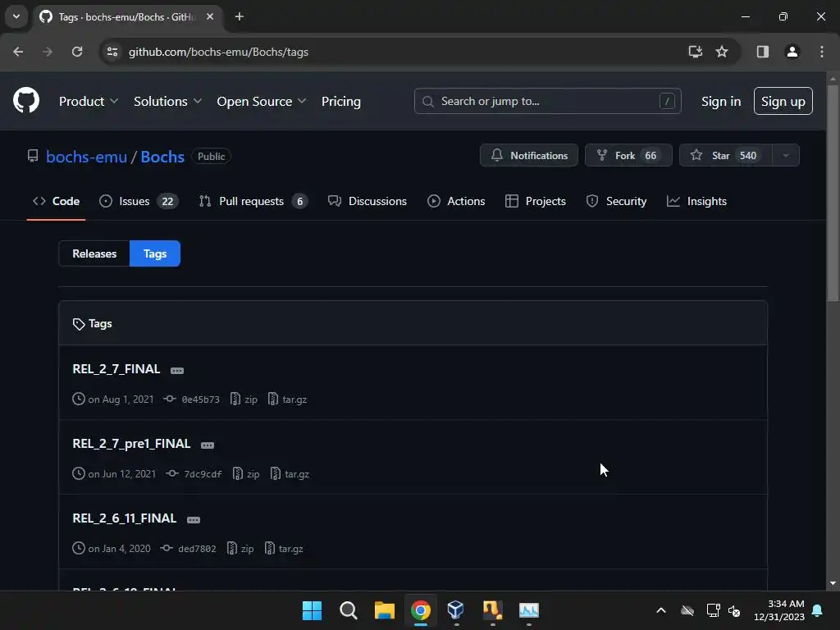840x630 pixels.
Task: Download REL_2_7_FINAL zip archive
Action: pos(244,399)
